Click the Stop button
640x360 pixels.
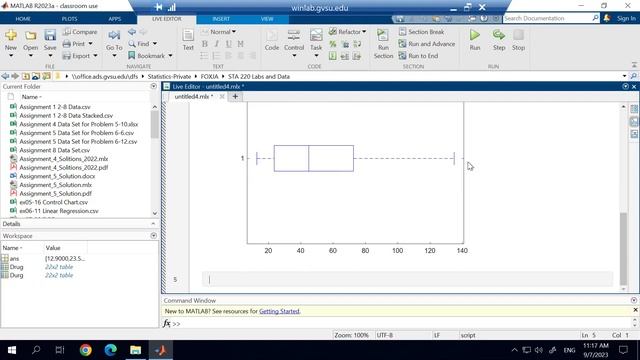coord(518,36)
